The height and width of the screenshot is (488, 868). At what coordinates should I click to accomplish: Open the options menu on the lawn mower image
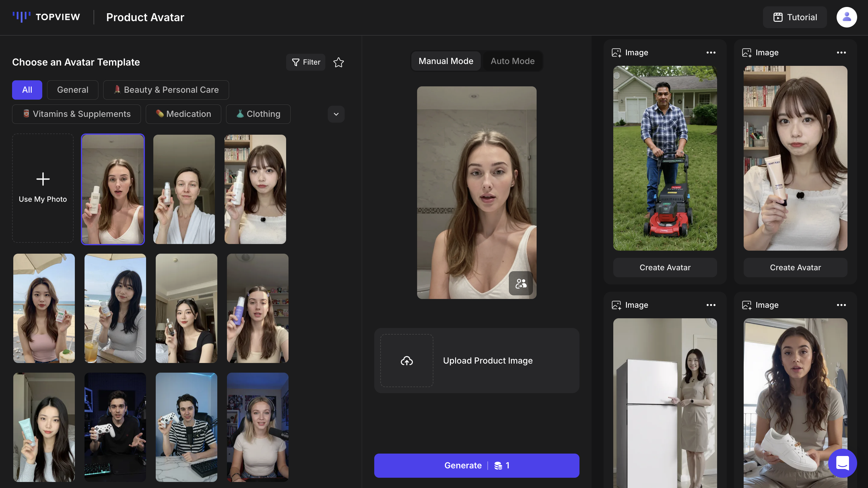click(x=711, y=52)
